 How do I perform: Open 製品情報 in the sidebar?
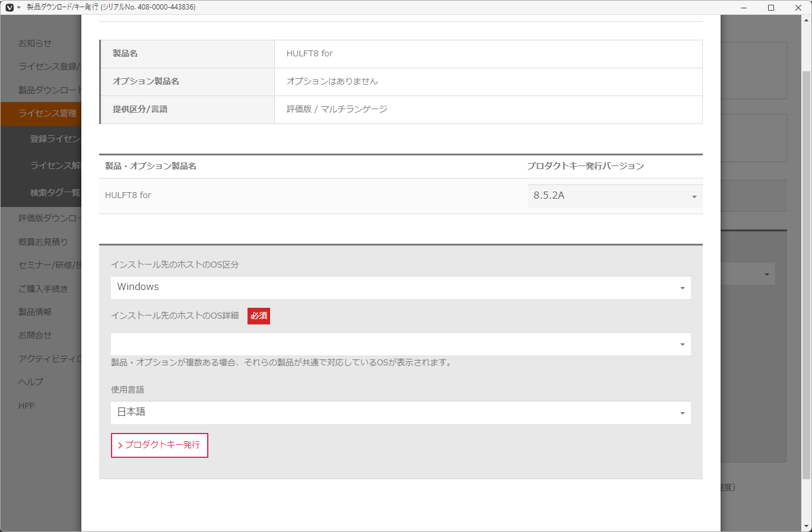(x=35, y=312)
